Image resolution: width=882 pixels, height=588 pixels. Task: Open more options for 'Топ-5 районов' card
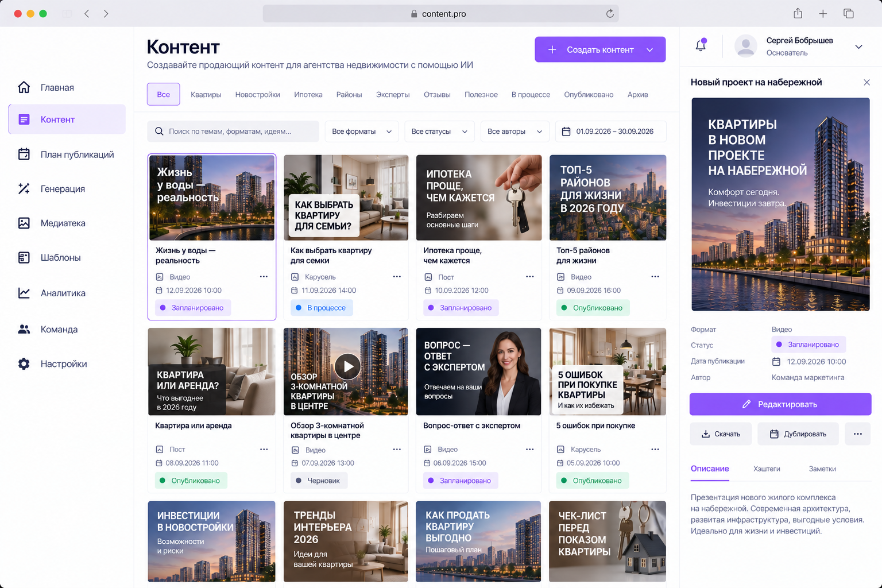point(655,277)
